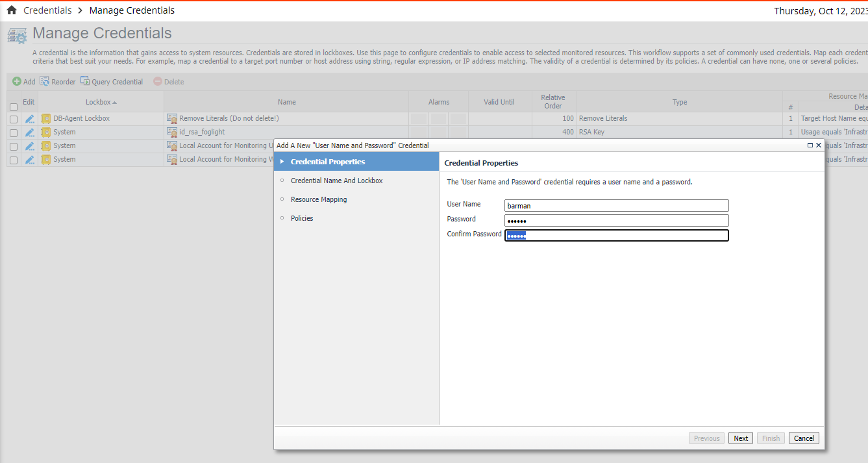The image size is (868, 463).
Task: Sort by the Lockbox column header arrow
Action: (x=115, y=103)
